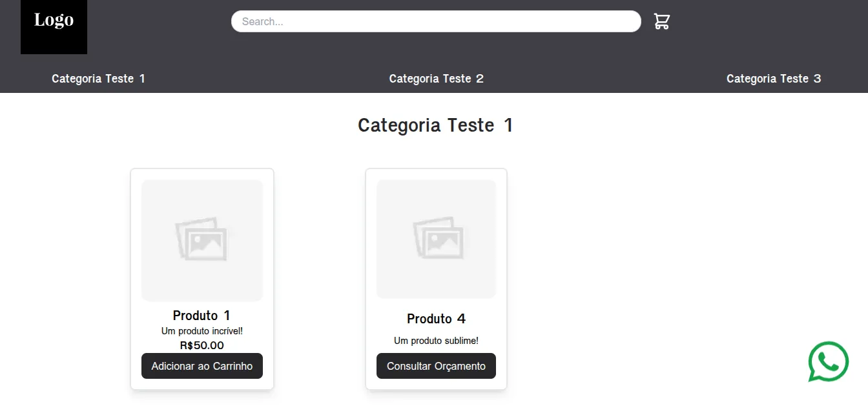Image resolution: width=868 pixels, height=413 pixels.
Task: Click Consultar Orçamento for Produto 4
Action: pyautogui.click(x=436, y=366)
